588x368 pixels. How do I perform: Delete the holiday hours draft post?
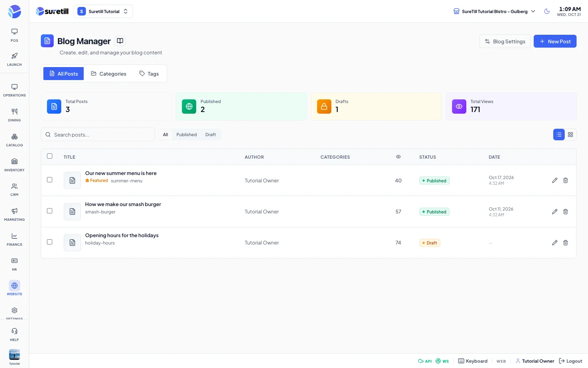pos(566,242)
